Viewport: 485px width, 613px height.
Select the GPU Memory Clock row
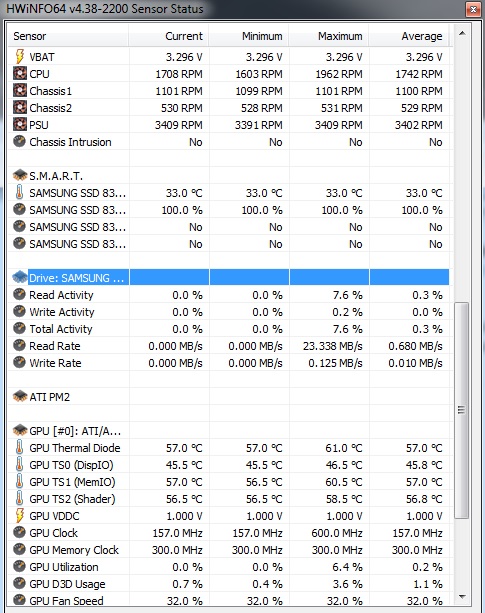[229, 550]
